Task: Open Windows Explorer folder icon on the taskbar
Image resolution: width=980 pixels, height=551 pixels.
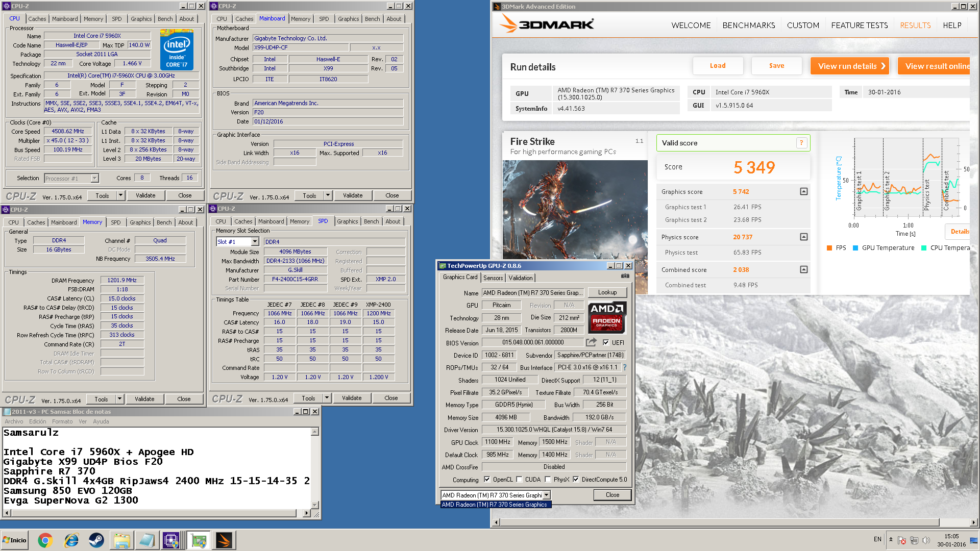Action: [121, 540]
